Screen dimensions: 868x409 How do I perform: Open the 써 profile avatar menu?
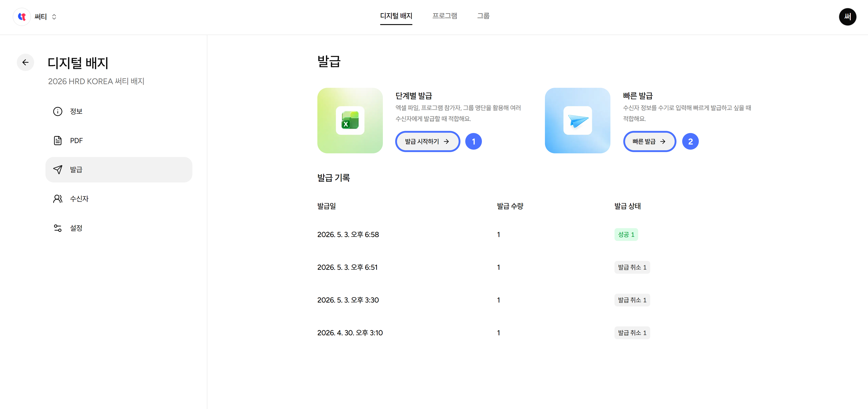point(847,17)
